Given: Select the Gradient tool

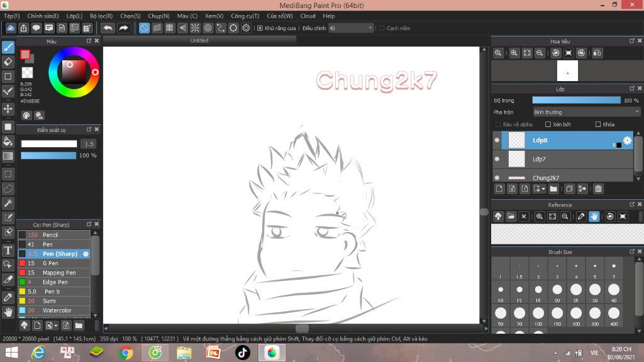Looking at the screenshot, I should pyautogui.click(x=8, y=156).
